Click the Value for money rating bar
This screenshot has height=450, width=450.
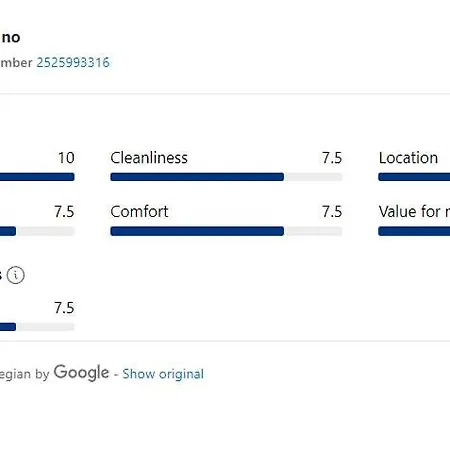414,231
